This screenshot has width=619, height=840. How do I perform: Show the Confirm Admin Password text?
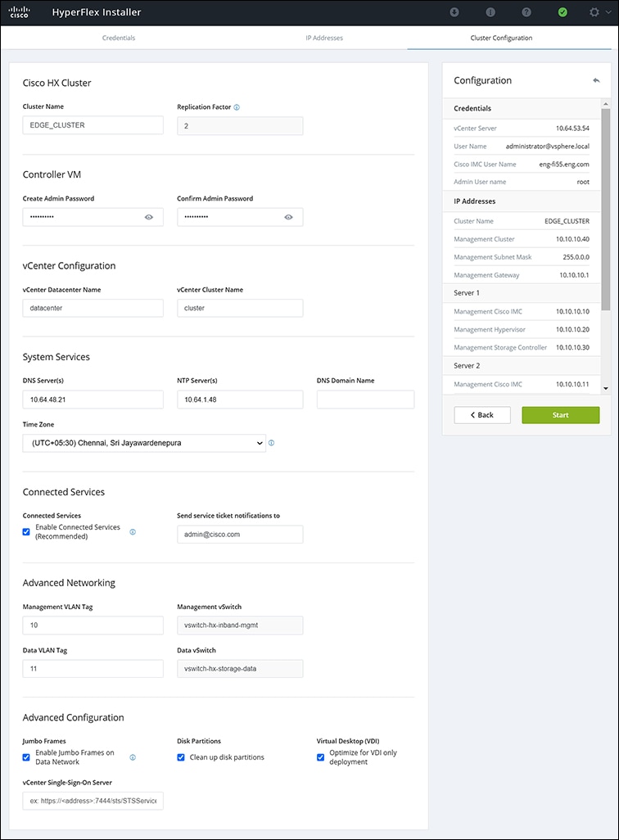(288, 217)
